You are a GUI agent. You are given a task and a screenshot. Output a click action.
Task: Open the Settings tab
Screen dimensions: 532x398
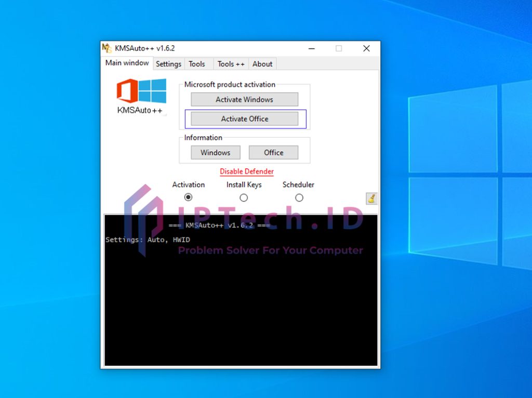[169, 64]
